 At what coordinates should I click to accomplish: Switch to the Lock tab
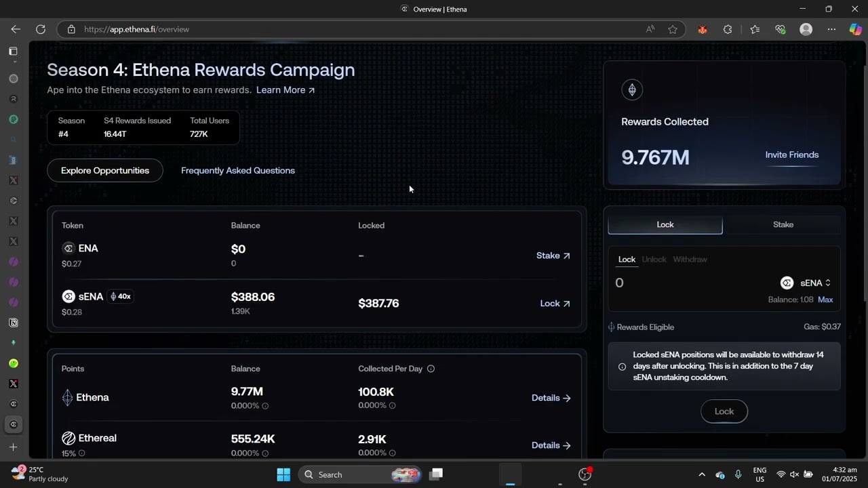point(665,224)
